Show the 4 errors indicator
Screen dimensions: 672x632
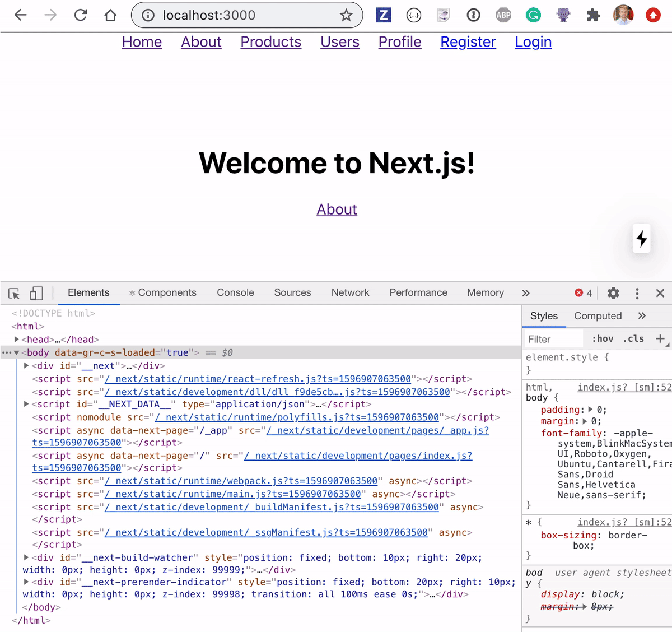pos(584,293)
